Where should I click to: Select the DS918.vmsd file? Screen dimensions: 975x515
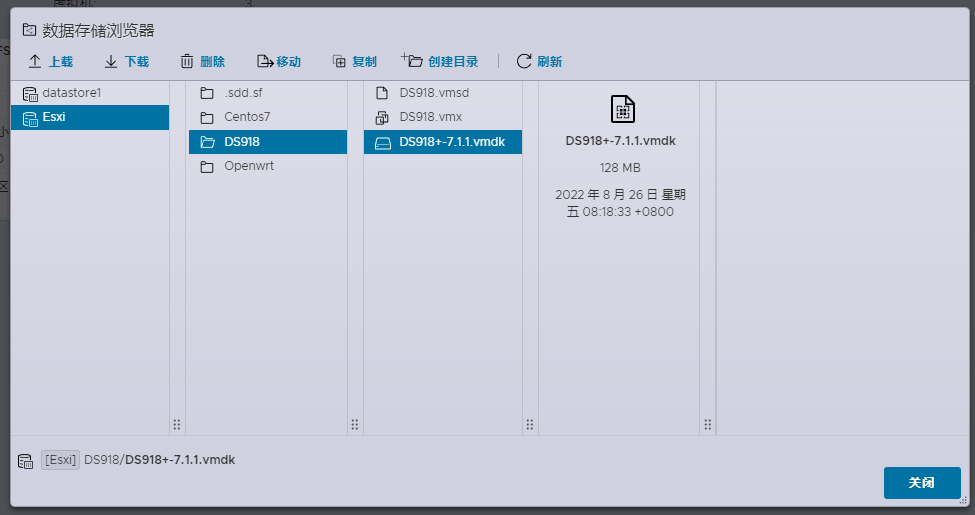(433, 93)
